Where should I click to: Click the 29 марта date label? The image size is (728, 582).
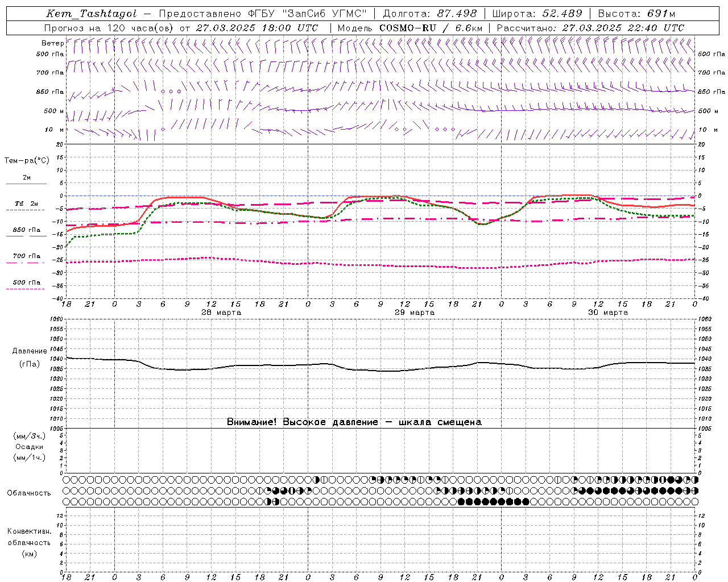point(415,313)
